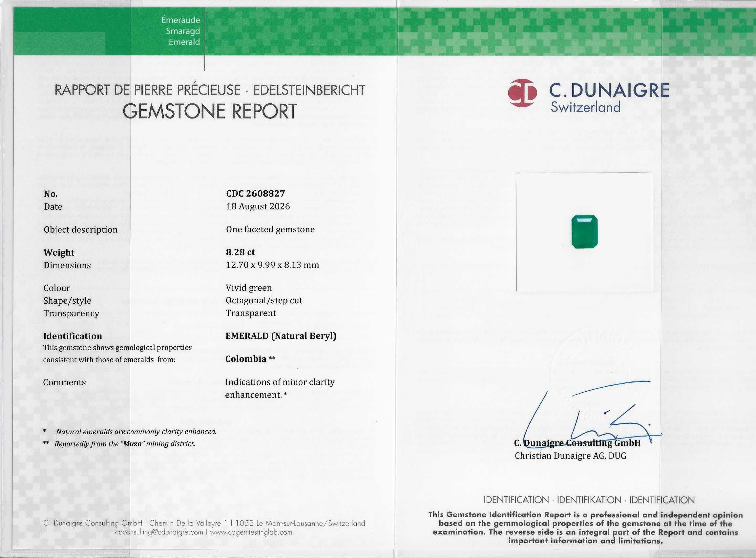Click the weight value 8.28 ct
This screenshot has width=756, height=558.
[x=241, y=252]
